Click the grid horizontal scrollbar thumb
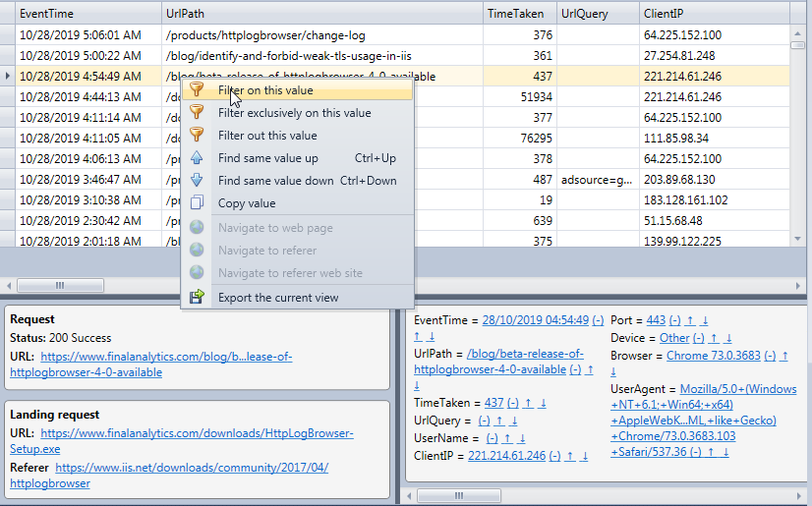Image resolution: width=812 pixels, height=506 pixels. coord(60,286)
